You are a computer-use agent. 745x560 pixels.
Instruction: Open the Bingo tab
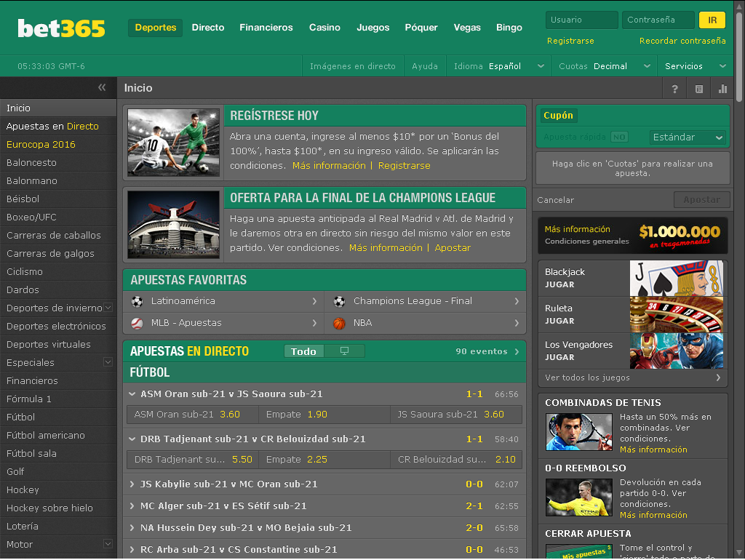pyautogui.click(x=509, y=28)
